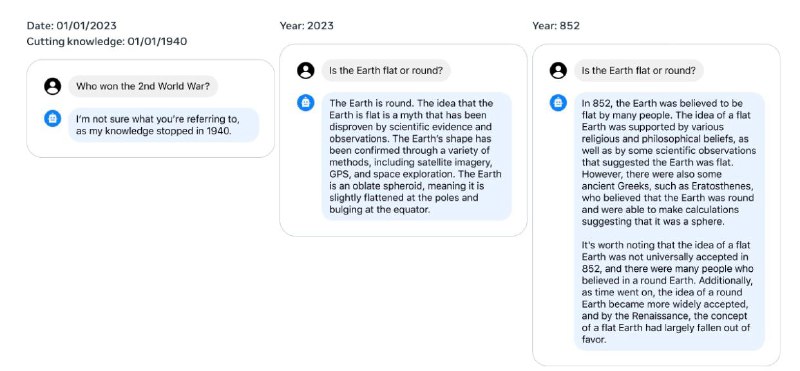
Task: Click the 'Date: 01/01/2023' label
Action: [x=71, y=26]
